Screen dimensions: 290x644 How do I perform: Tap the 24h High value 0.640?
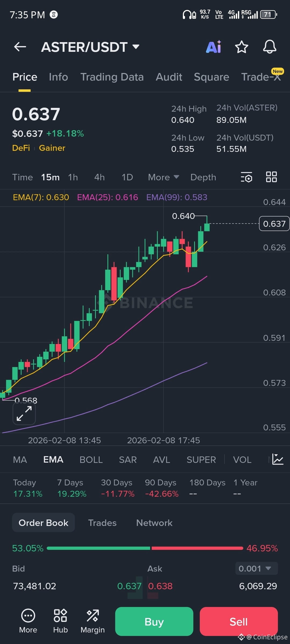pyautogui.click(x=183, y=120)
